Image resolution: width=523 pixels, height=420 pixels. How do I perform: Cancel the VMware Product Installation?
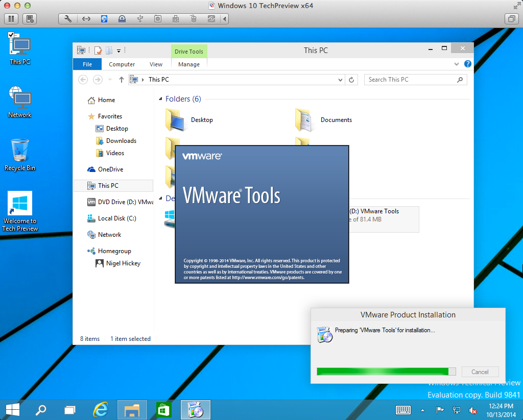pos(480,372)
